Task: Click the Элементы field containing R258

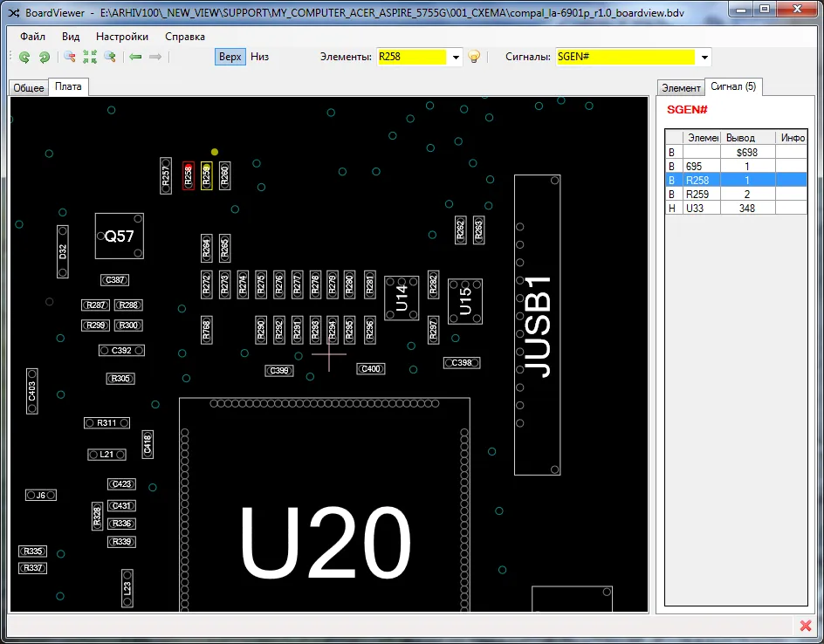Action: click(x=411, y=57)
